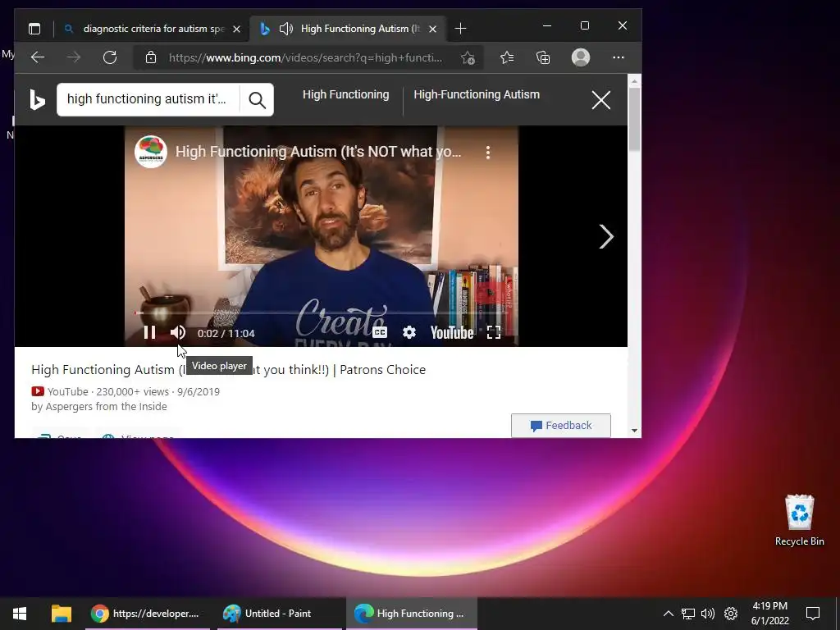Open the taskbar clock and date
Viewport: 840px width, 630px height.
[x=769, y=614]
